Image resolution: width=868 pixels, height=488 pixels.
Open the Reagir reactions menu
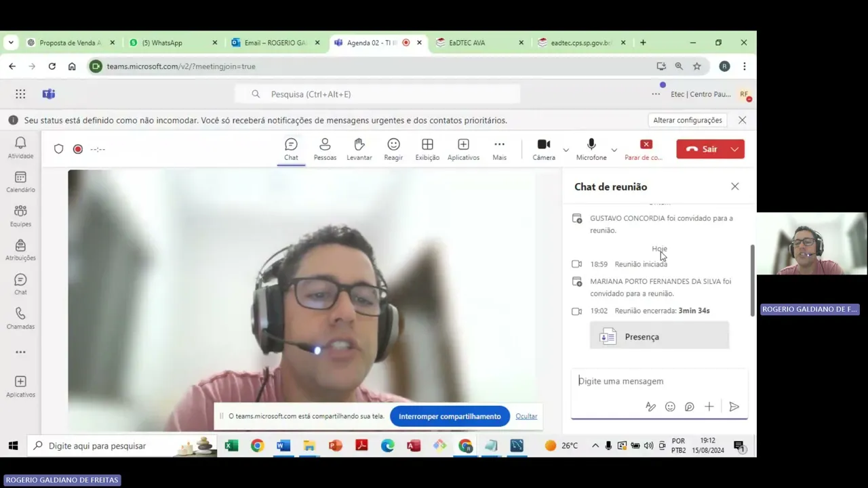tap(393, 149)
